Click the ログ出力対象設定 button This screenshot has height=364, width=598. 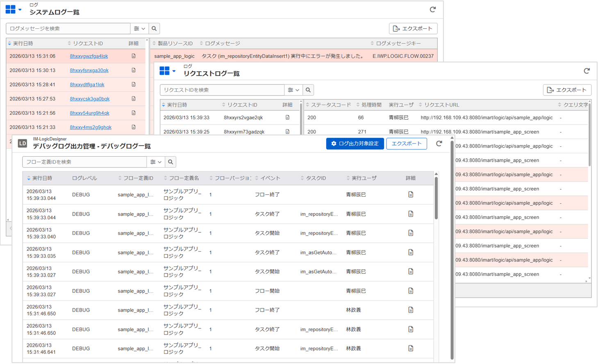click(x=355, y=143)
